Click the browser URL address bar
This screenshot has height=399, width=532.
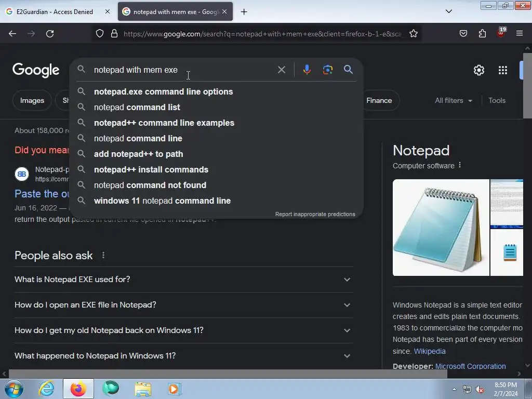point(262,34)
